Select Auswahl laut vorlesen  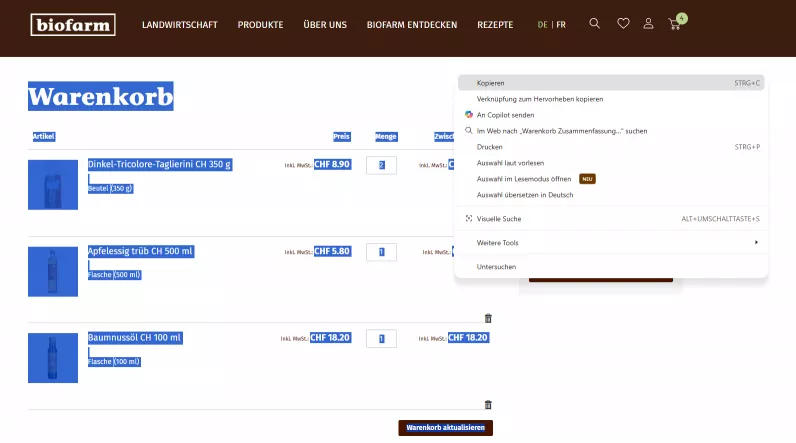(611, 163)
